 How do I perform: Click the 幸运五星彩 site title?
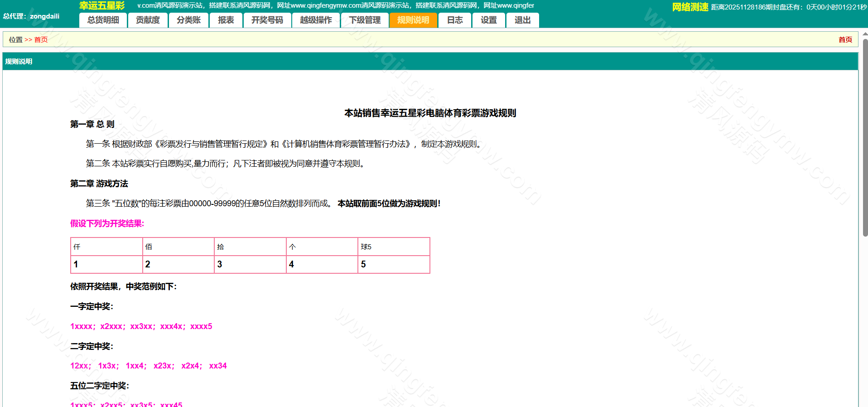[x=102, y=6]
